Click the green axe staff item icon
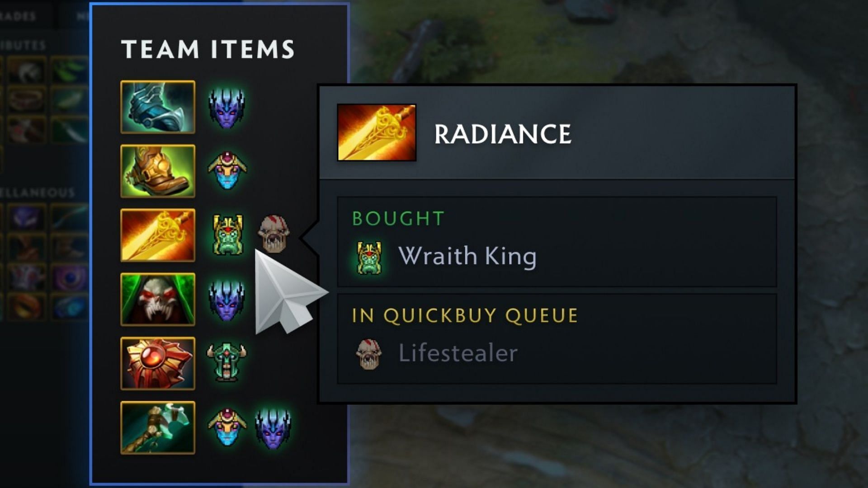The height and width of the screenshot is (488, 868). point(158,428)
